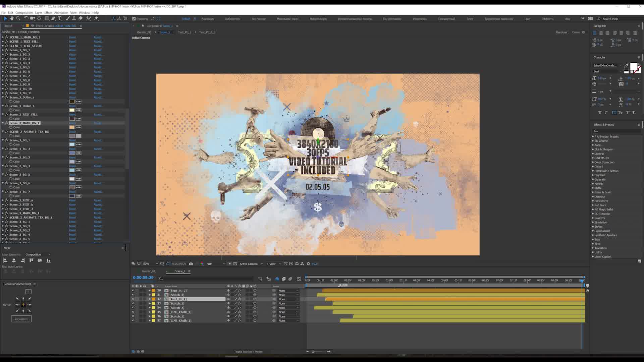This screenshot has height=362, width=644.
Task: Open Scene_2_MAIN_BG_1 color swatch
Action: coord(72,127)
